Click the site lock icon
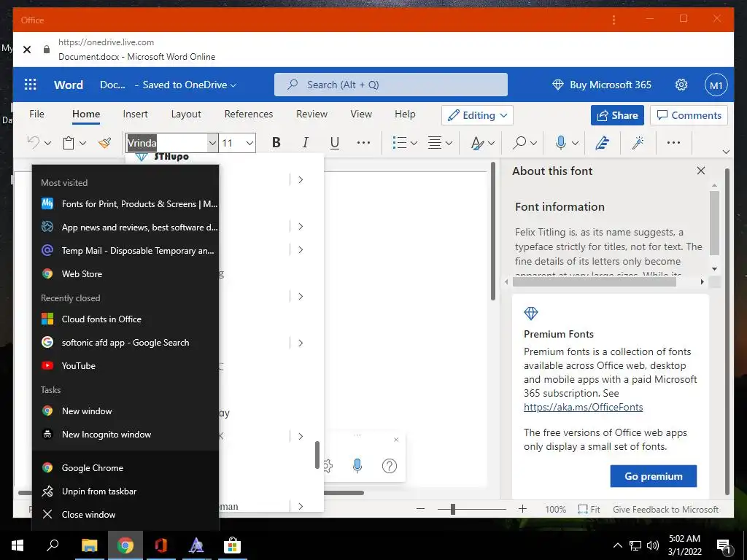Image resolution: width=747 pixels, height=560 pixels. [x=46, y=49]
